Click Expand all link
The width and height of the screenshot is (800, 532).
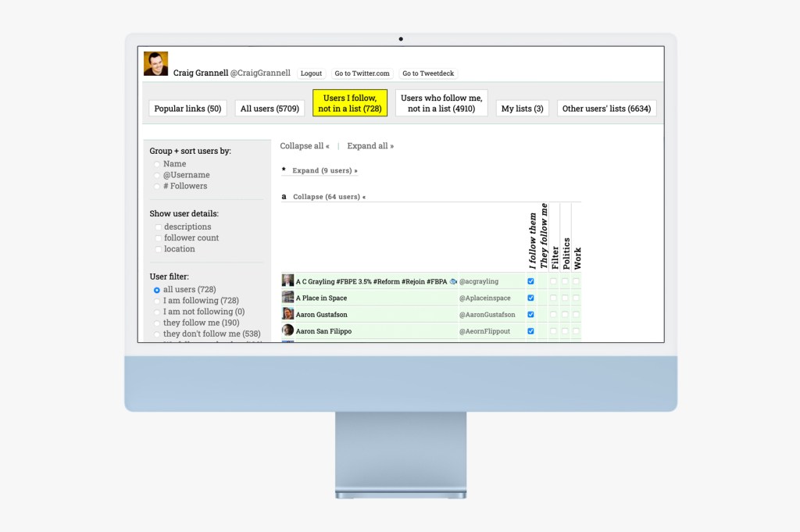(370, 146)
